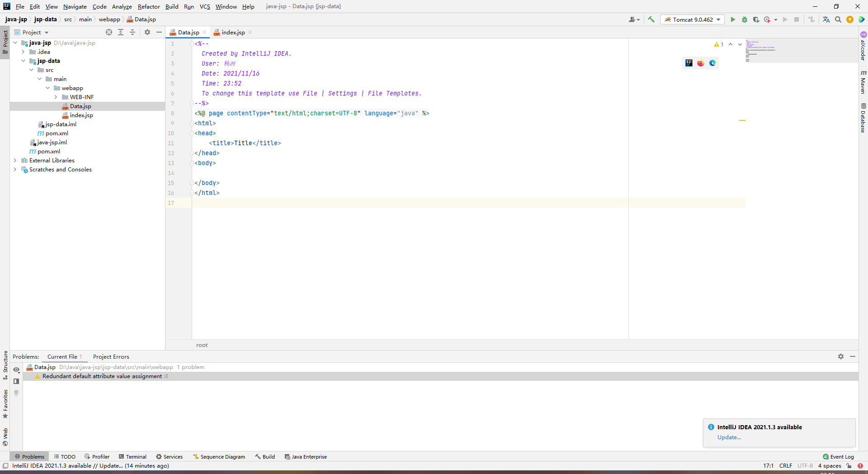Screen dimensions: 868x474
Task: Toggle read-only lock icon in status bar
Action: pos(849,466)
